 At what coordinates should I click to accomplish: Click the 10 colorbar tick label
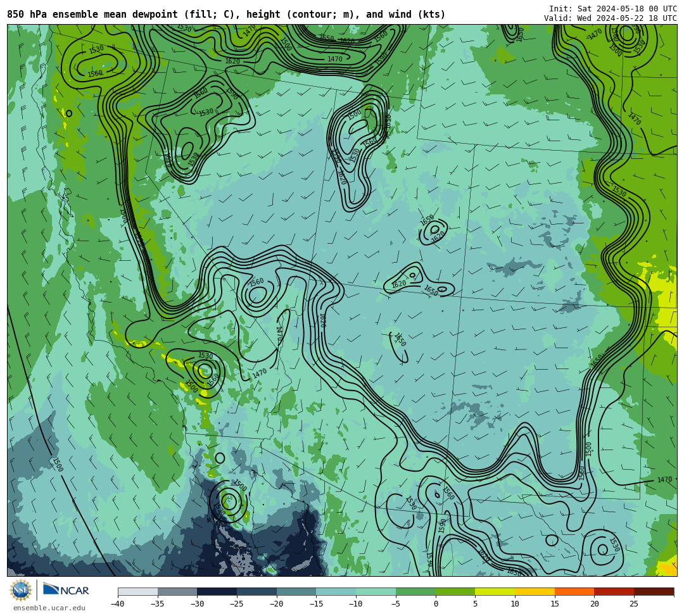[515, 604]
